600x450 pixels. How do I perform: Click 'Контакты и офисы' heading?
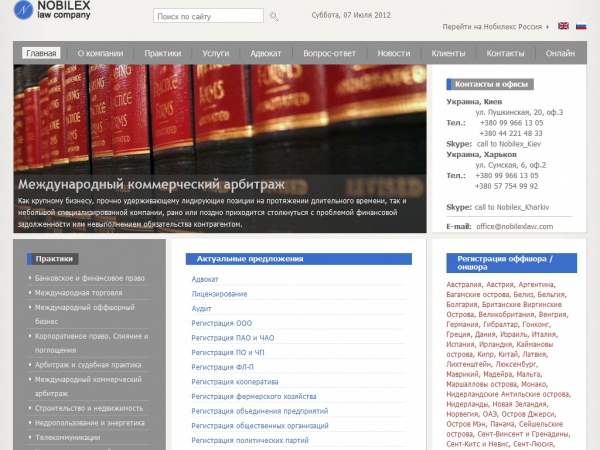[x=490, y=85]
